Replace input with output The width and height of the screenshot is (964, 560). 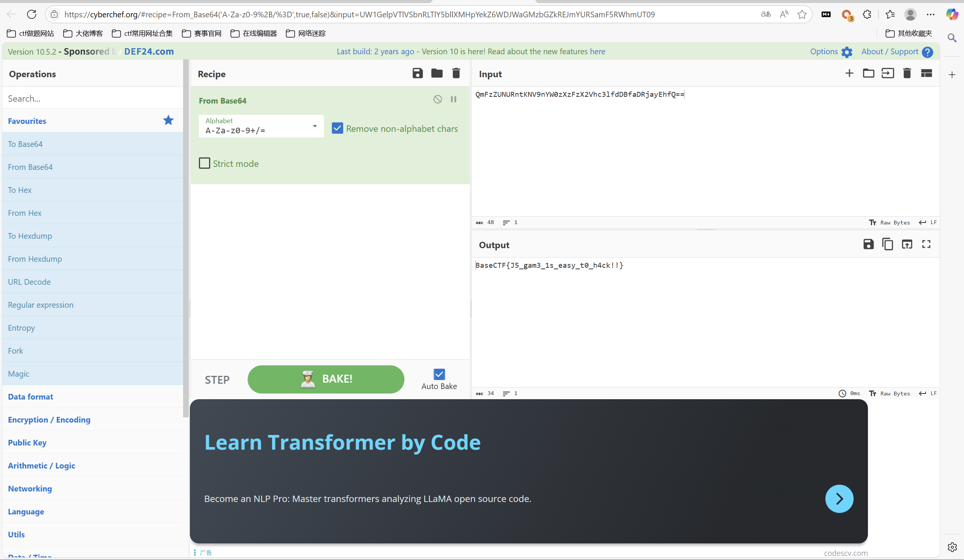click(x=907, y=244)
